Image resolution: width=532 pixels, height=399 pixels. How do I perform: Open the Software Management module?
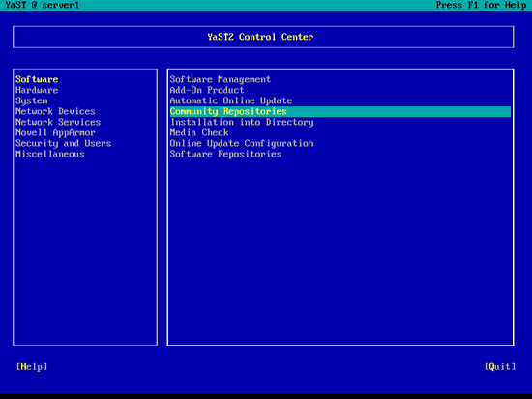point(221,79)
